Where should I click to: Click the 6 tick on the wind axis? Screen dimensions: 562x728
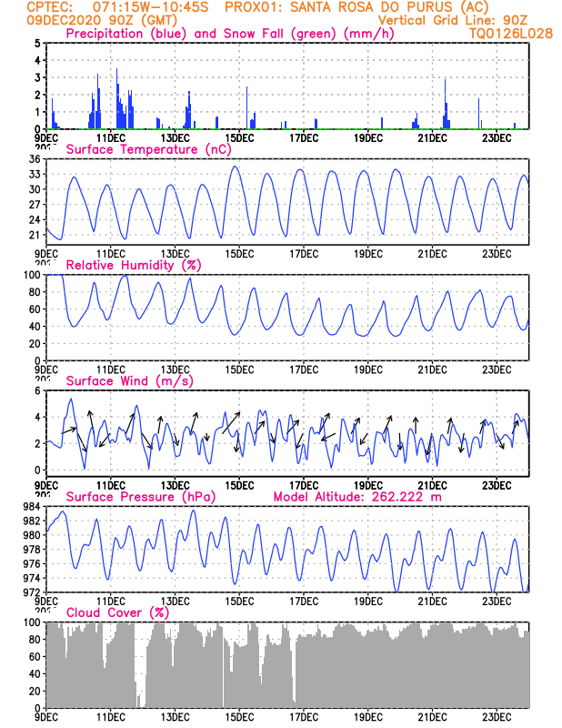[x=38, y=391]
